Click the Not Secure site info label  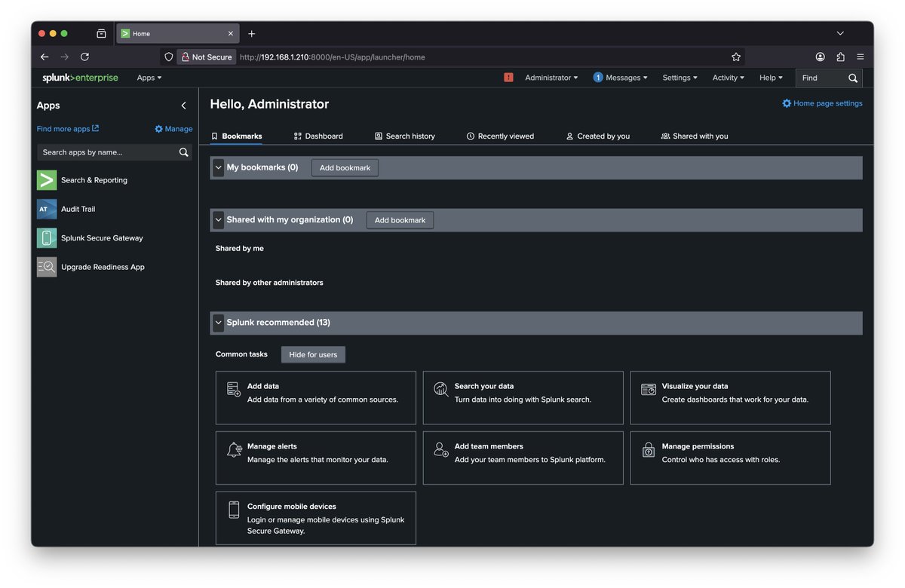coord(206,57)
